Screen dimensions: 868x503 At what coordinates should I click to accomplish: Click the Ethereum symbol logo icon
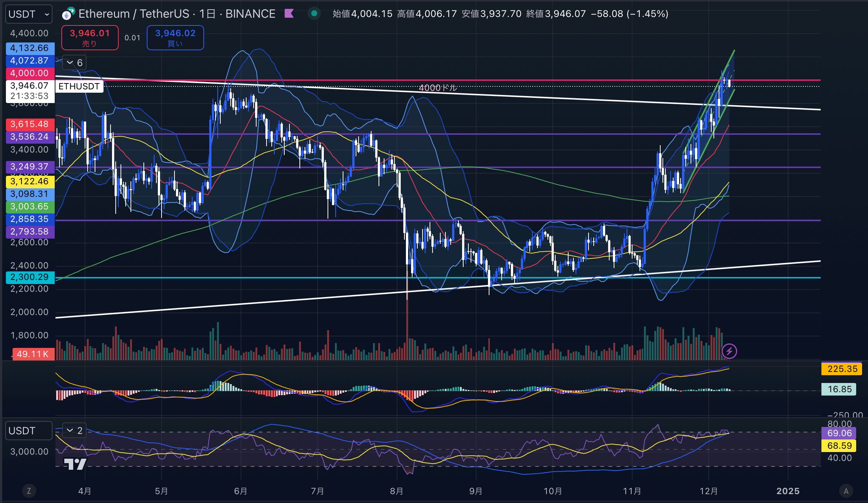[x=68, y=14]
